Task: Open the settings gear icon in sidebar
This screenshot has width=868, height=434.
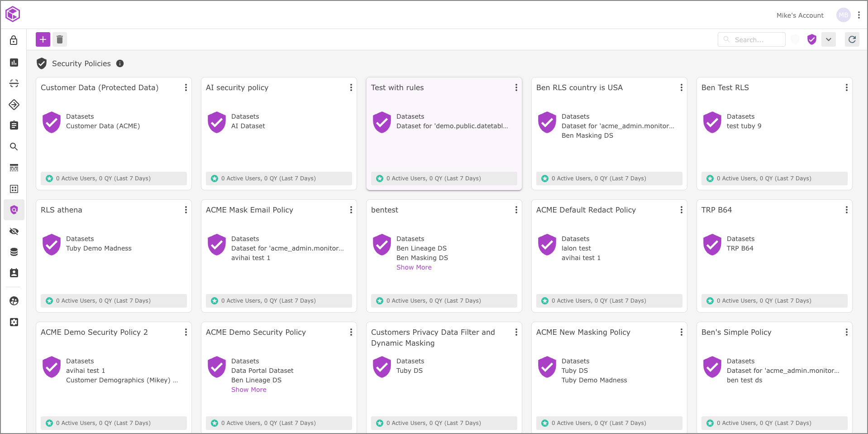Action: point(14,322)
